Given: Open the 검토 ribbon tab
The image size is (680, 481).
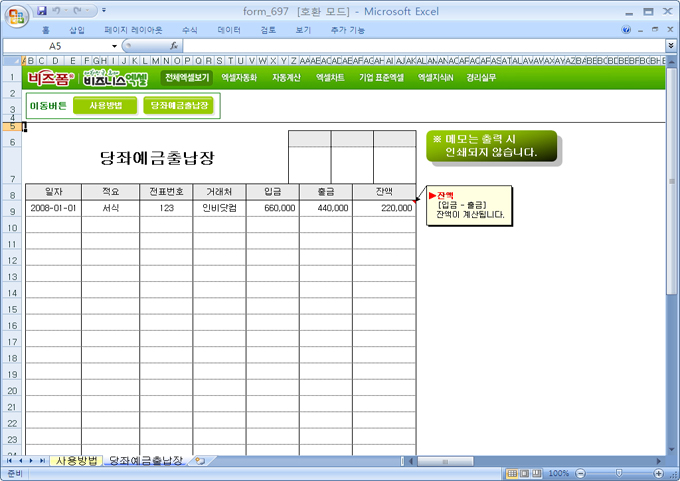Looking at the screenshot, I should 268,30.
